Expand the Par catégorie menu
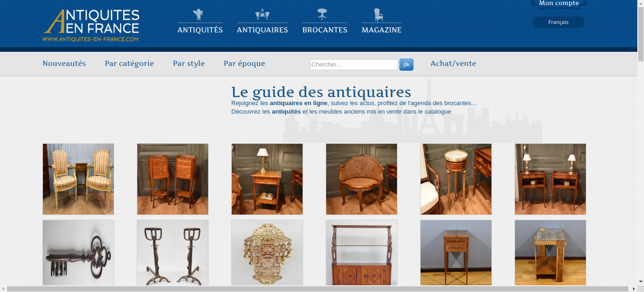The height and width of the screenshot is (292, 644). tap(129, 63)
